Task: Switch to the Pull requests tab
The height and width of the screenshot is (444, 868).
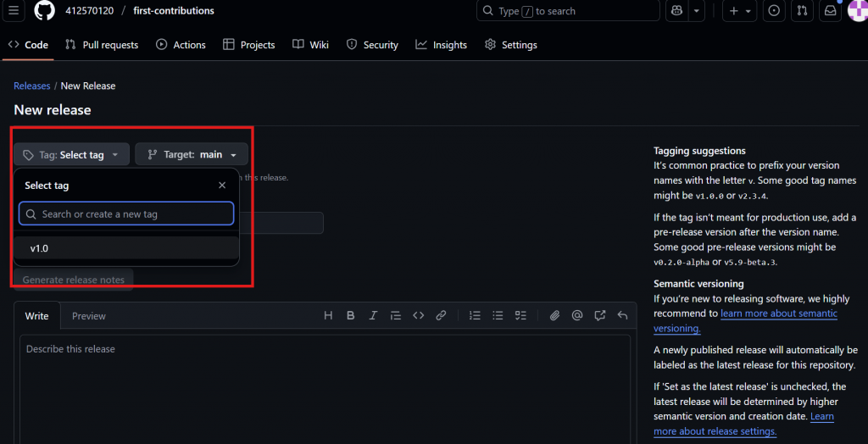Action: tap(102, 45)
